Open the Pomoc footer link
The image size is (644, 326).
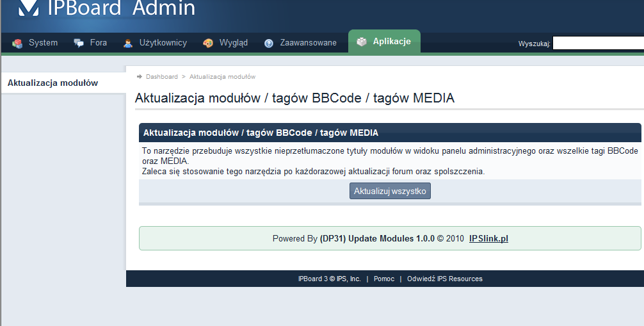point(384,279)
